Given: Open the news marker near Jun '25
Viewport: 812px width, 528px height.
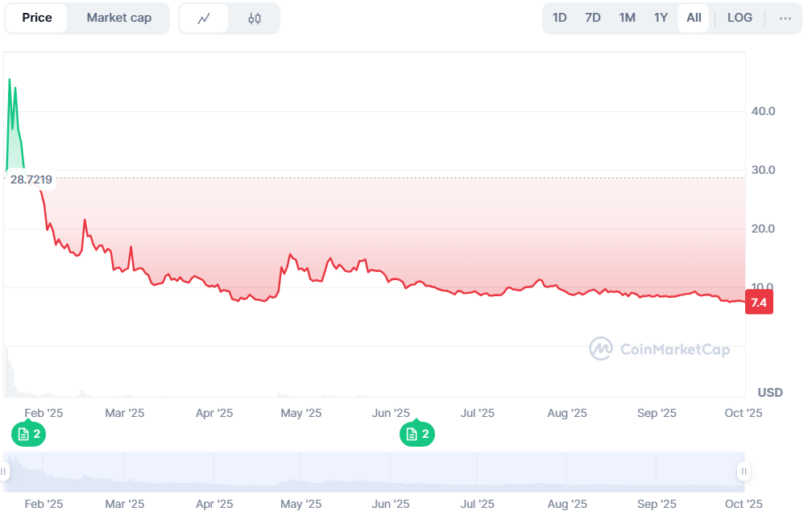Looking at the screenshot, I should (x=416, y=435).
